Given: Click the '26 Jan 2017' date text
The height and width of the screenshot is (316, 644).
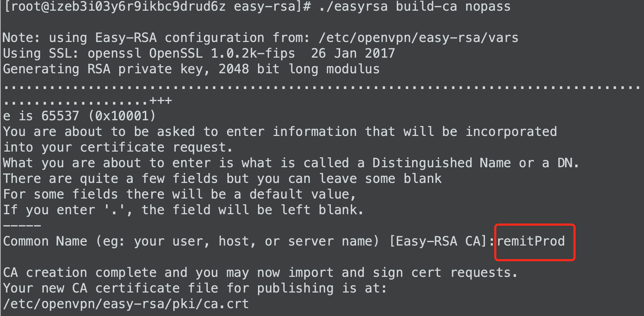Looking at the screenshot, I should pyautogui.click(x=353, y=53).
